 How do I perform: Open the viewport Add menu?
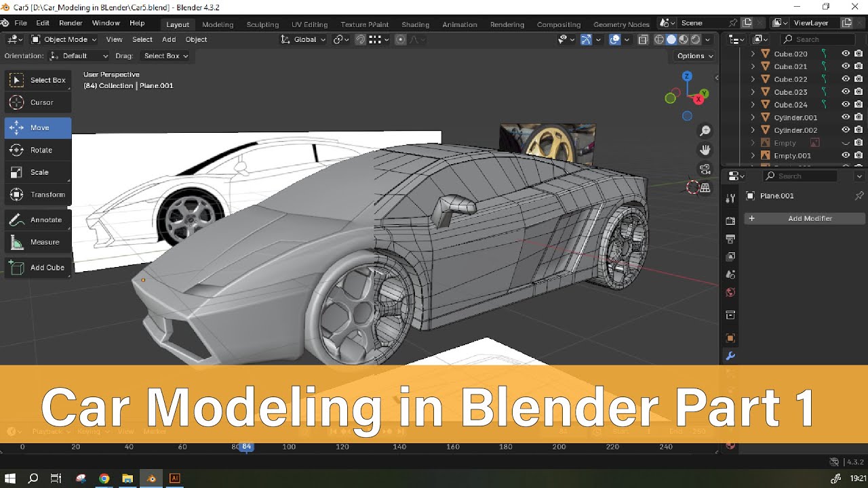tap(169, 39)
